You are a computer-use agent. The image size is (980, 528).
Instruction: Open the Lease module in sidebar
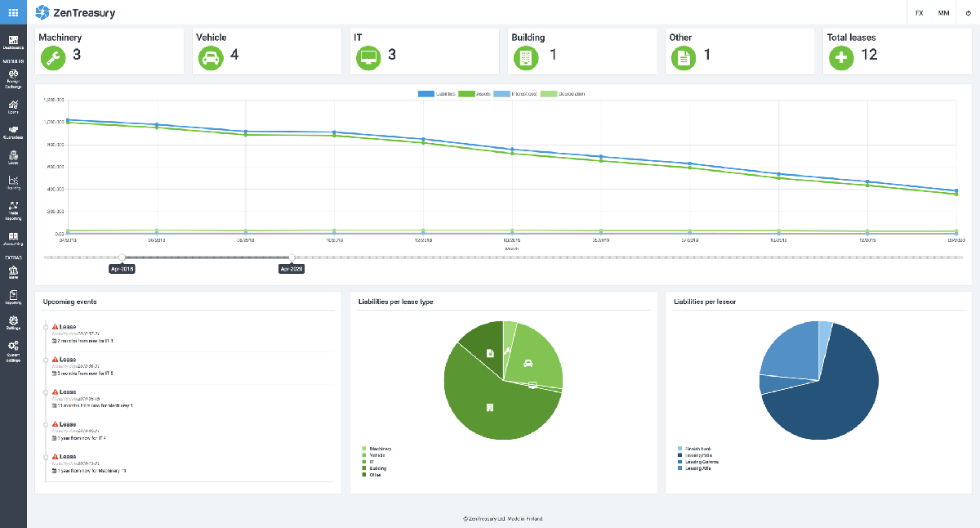(13, 158)
